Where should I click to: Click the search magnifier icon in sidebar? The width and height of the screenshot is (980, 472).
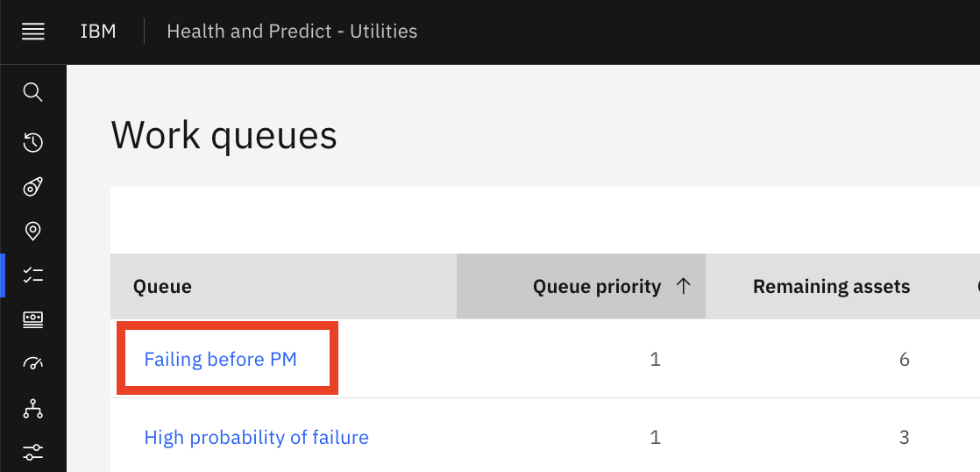(33, 92)
